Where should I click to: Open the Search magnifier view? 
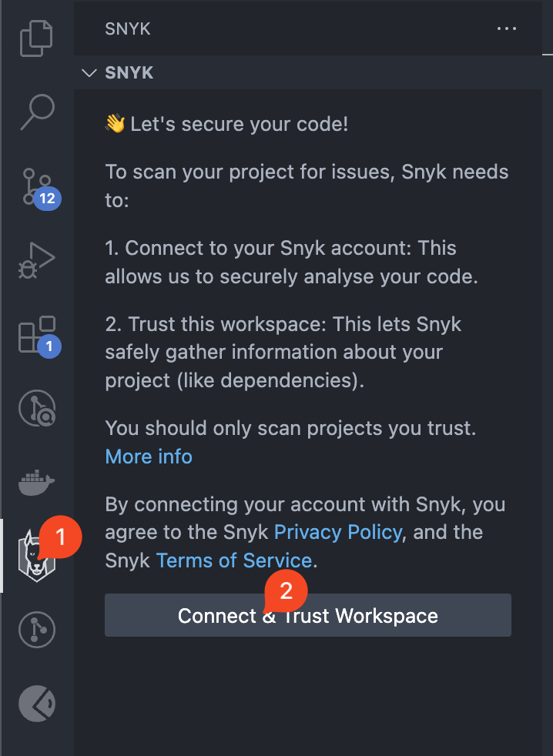(x=36, y=111)
